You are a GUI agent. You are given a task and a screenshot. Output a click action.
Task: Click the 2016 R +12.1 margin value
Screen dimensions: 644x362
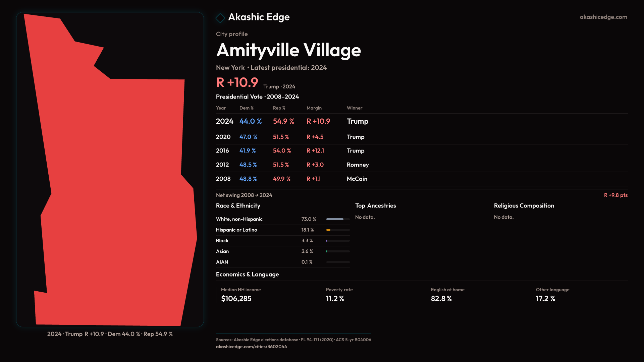click(315, 151)
